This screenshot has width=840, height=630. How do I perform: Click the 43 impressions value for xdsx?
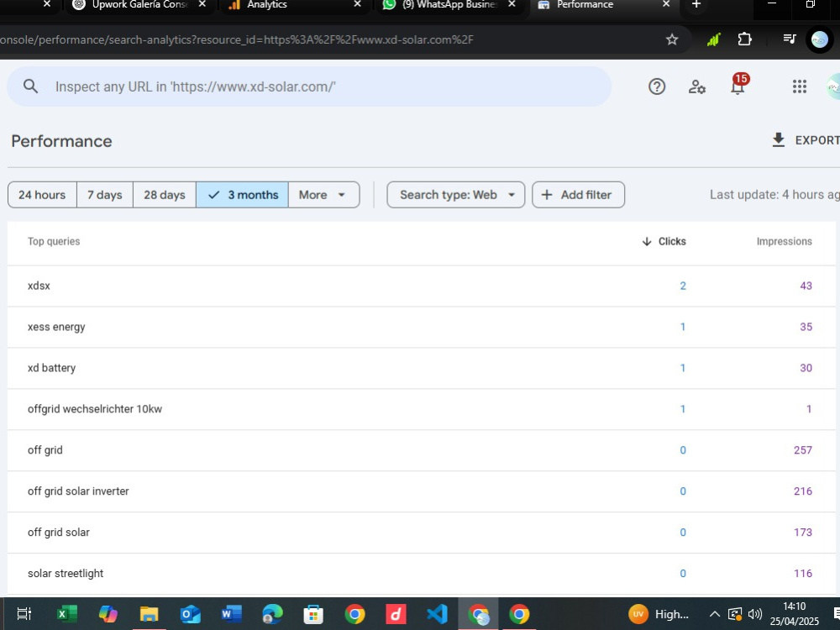point(806,286)
